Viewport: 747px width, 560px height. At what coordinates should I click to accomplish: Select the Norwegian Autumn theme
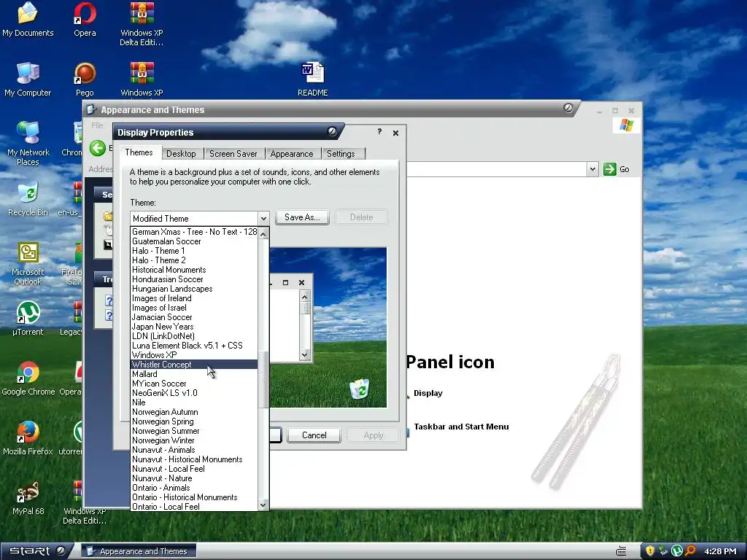point(194,412)
